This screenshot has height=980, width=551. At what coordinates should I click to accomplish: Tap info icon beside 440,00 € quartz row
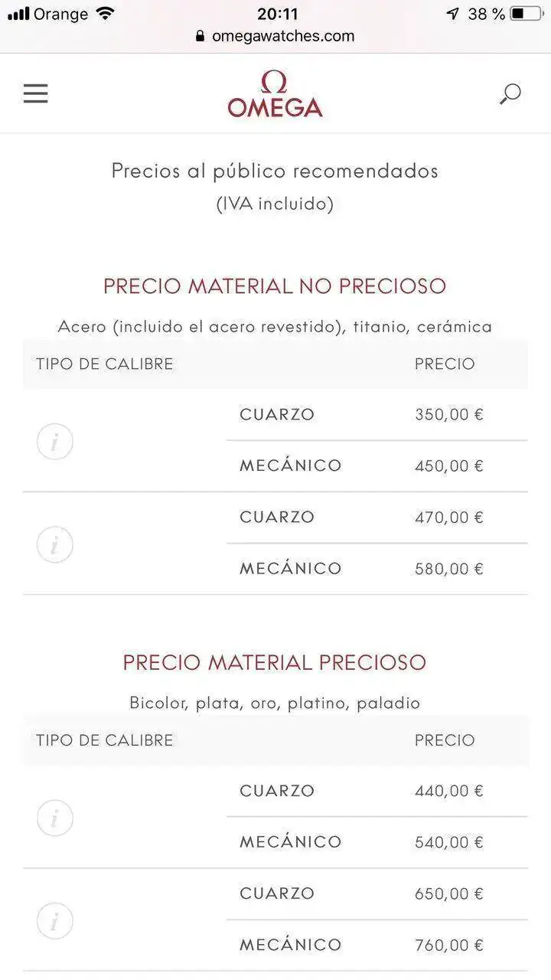pyautogui.click(x=55, y=818)
